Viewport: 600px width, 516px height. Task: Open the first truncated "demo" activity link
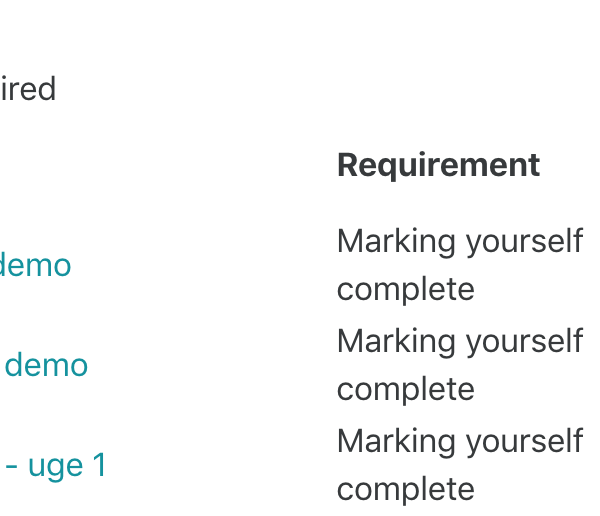click(35, 265)
